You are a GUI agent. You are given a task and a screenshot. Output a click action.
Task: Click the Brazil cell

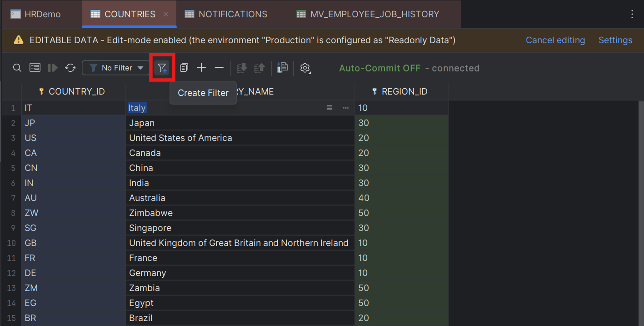(240, 318)
